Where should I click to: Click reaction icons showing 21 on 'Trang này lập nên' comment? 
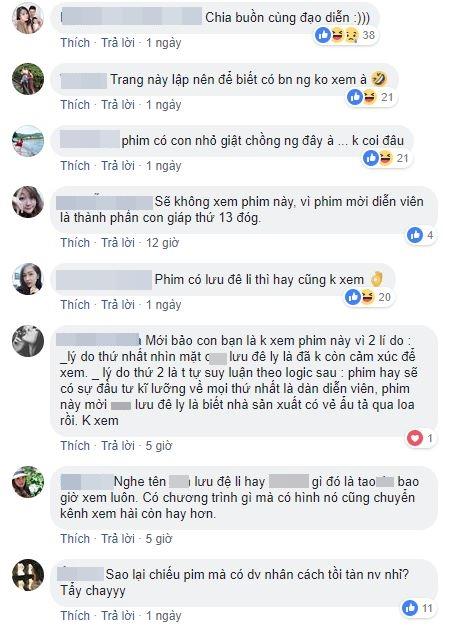coord(371,97)
